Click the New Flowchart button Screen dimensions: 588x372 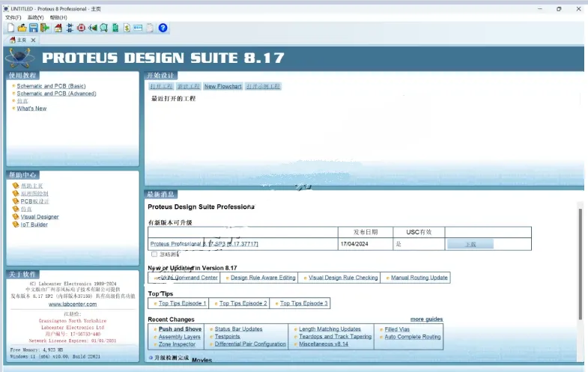(x=222, y=86)
